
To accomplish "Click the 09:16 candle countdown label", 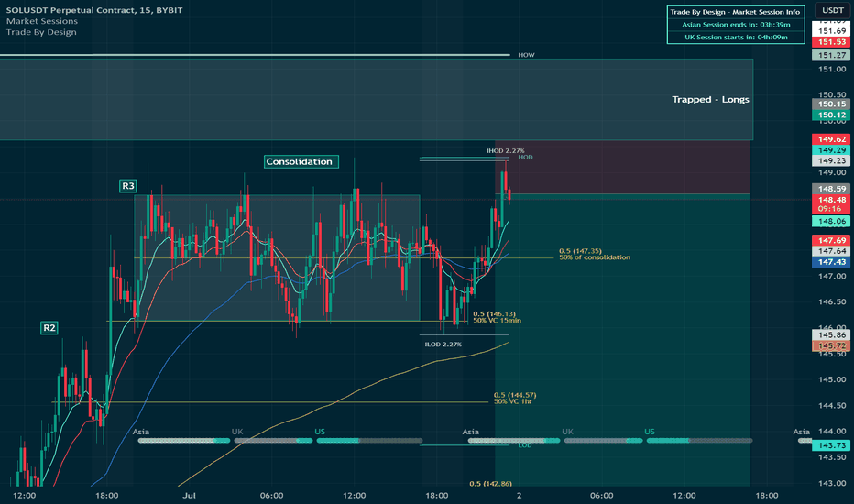I will [x=829, y=209].
